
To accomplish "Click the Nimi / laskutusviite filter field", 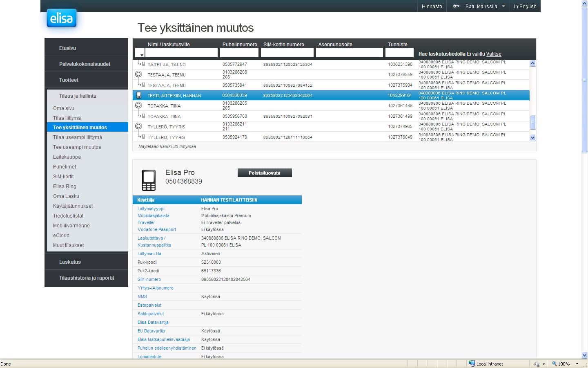I will 181,53.
